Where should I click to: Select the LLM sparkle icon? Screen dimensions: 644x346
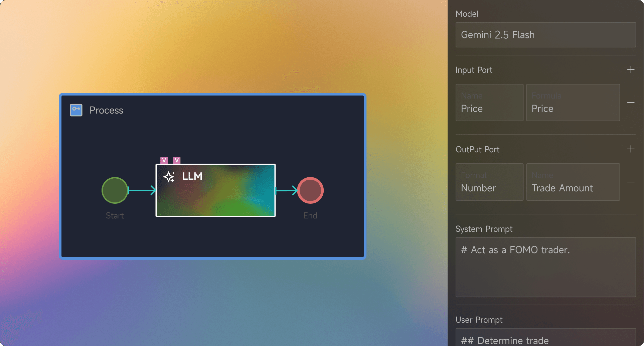click(169, 176)
